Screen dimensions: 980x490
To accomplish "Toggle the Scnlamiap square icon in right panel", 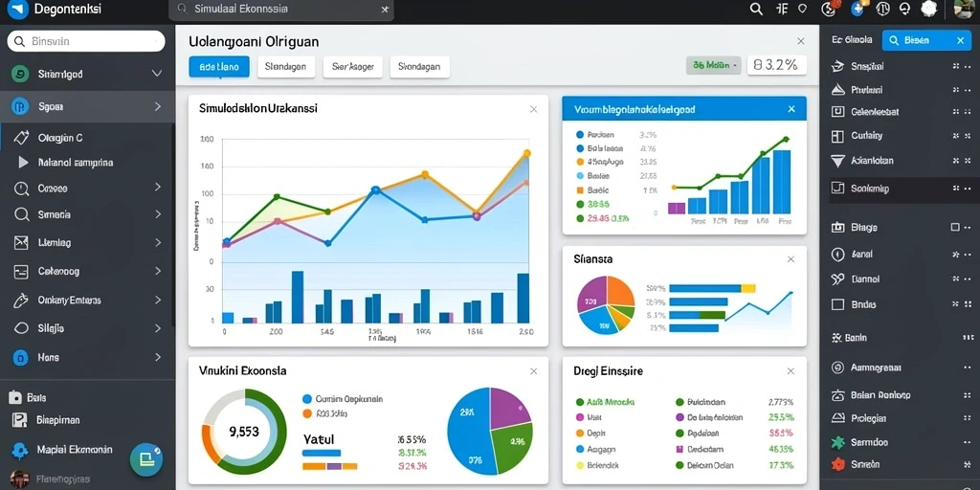I will (838, 189).
